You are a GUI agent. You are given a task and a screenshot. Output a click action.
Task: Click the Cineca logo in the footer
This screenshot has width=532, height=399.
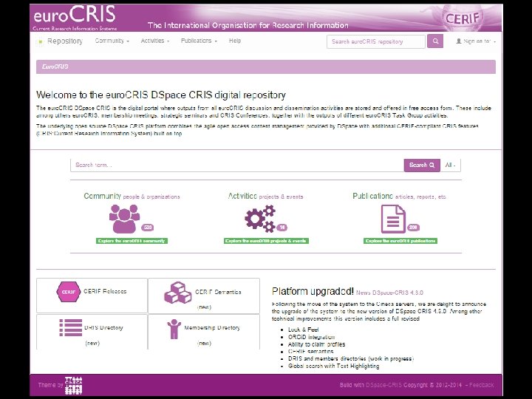(x=74, y=386)
